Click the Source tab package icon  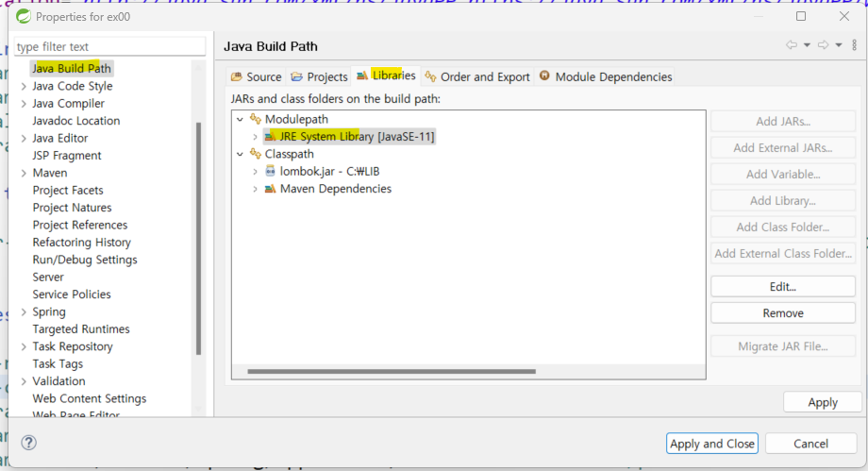point(237,76)
